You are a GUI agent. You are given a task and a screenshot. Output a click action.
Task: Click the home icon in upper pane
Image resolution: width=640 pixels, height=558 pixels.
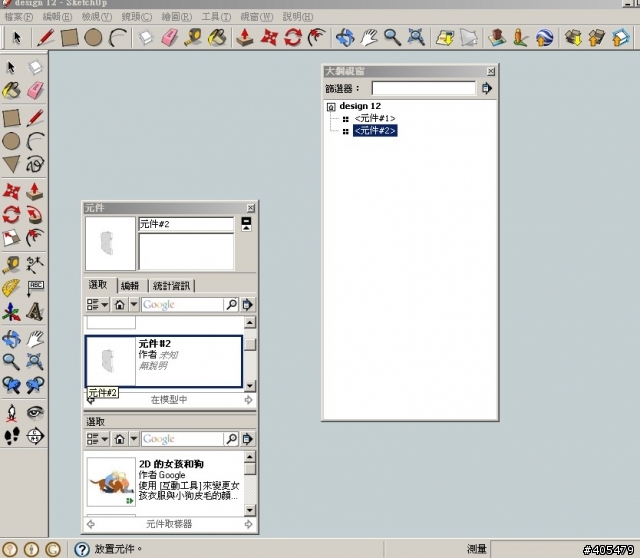[120, 305]
